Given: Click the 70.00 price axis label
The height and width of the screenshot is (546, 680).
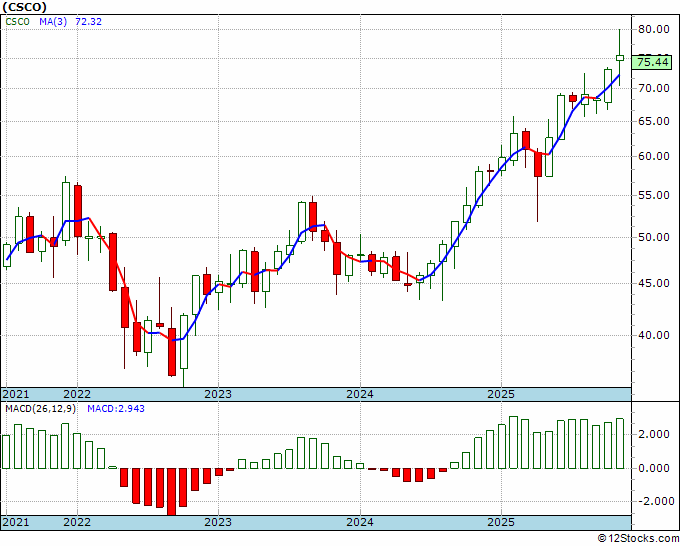Looking at the screenshot, I should 653,88.
